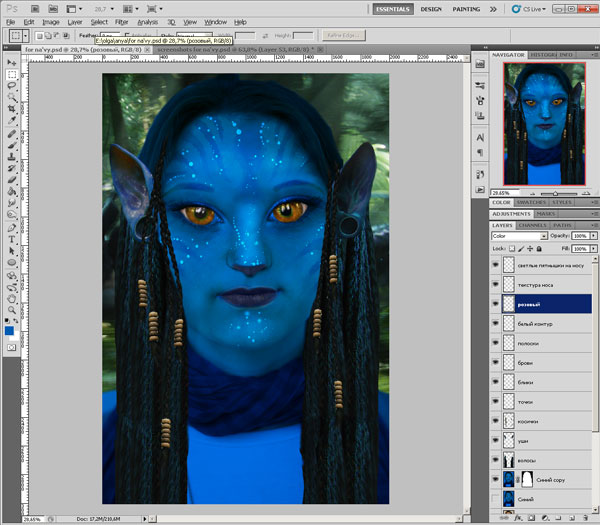The height and width of the screenshot is (525, 600).
Task: Select the Move tool
Action: [11, 62]
